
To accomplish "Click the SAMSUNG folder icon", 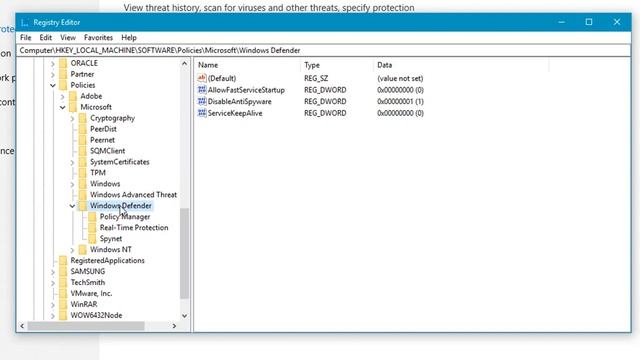I will 63,272.
